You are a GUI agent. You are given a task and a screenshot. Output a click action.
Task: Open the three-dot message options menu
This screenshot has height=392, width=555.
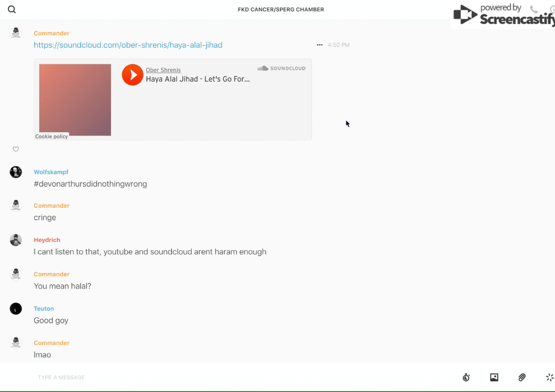(x=320, y=45)
